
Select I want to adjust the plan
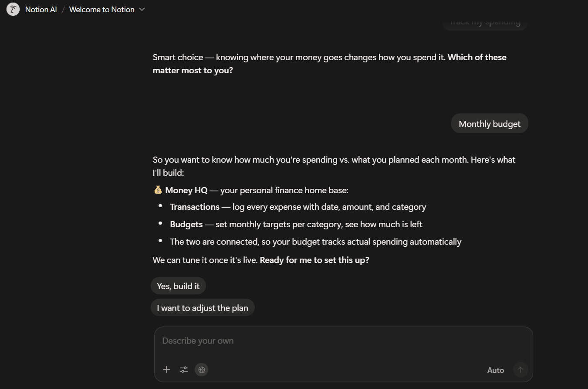pyautogui.click(x=203, y=308)
